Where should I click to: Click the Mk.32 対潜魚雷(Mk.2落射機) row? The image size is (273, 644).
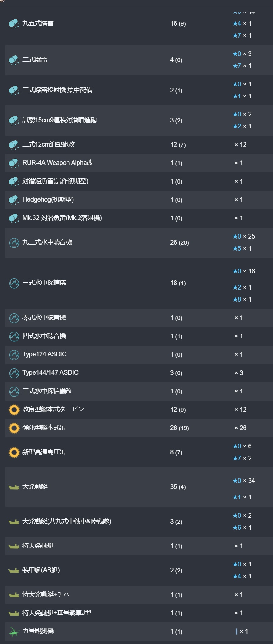pos(139,218)
